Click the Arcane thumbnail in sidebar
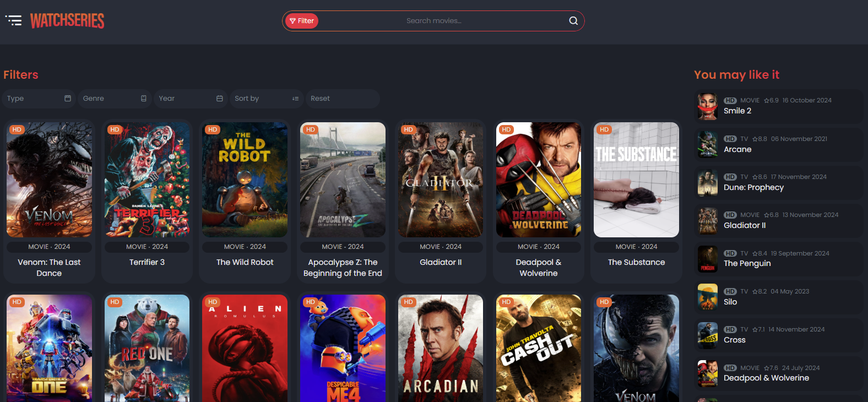 [708, 145]
